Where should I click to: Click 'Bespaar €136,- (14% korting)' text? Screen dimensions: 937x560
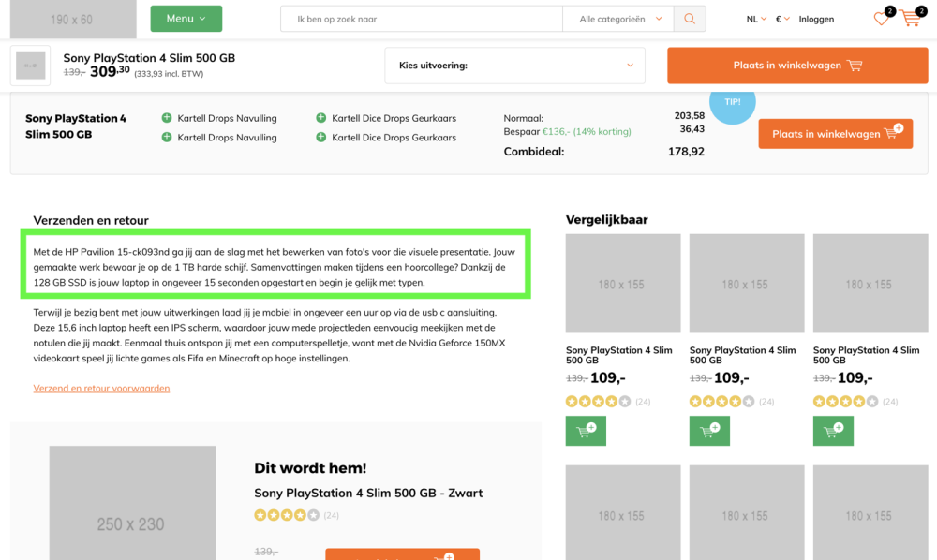(x=567, y=131)
